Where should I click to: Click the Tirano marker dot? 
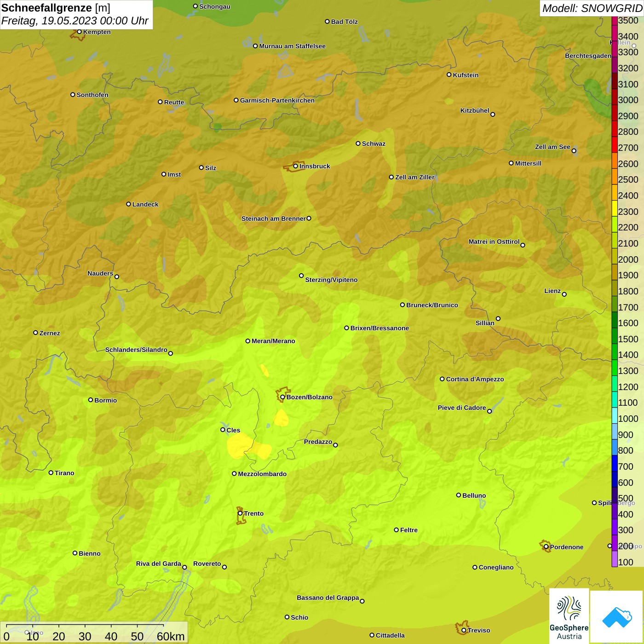pos(51,472)
